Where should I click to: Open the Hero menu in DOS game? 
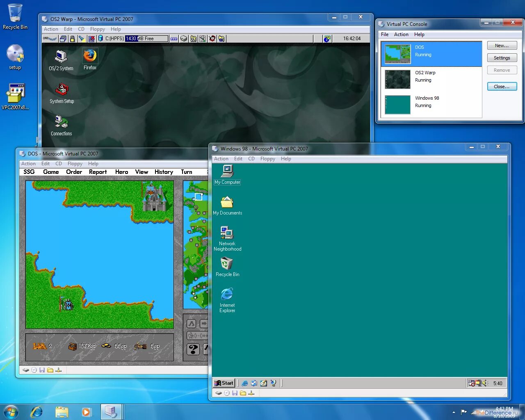121,172
